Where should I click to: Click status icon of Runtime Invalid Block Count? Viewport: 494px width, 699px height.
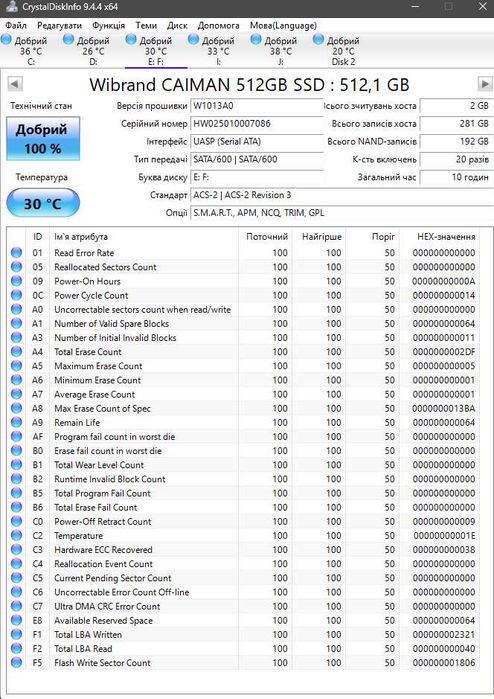point(16,479)
